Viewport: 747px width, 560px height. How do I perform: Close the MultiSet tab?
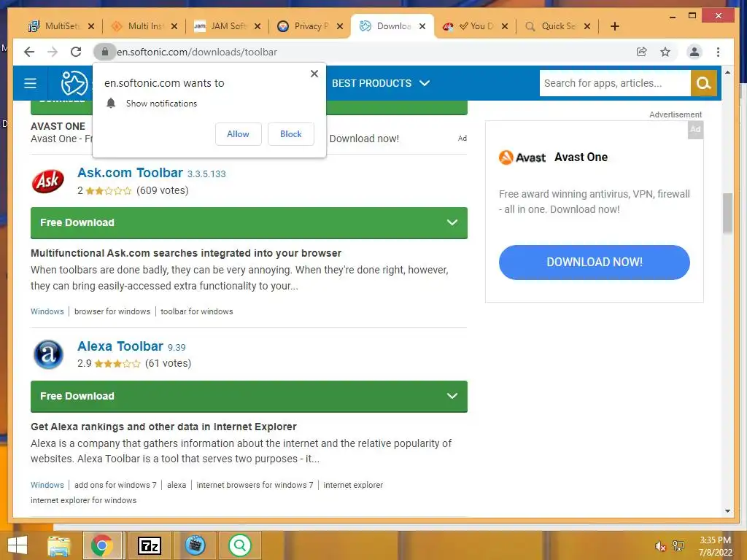coord(91,26)
